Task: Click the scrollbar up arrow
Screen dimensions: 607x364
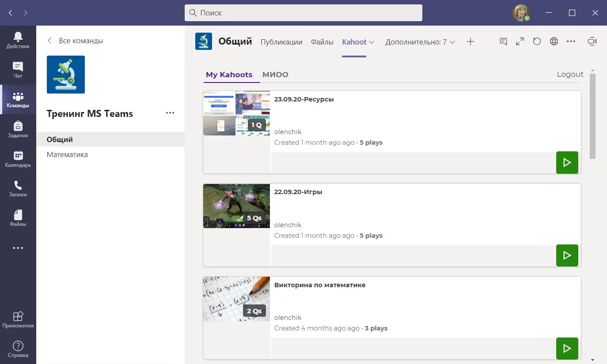Action: pos(592,70)
